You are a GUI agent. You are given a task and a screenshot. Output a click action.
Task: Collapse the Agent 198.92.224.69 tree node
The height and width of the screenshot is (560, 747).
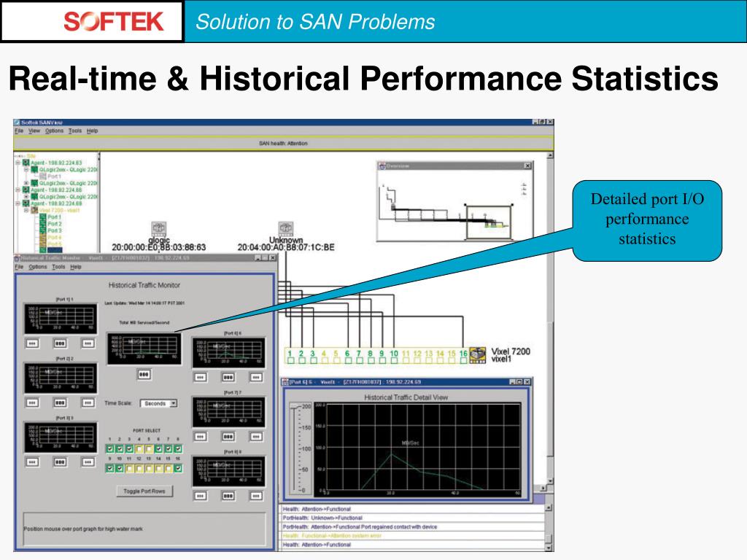coord(18,203)
